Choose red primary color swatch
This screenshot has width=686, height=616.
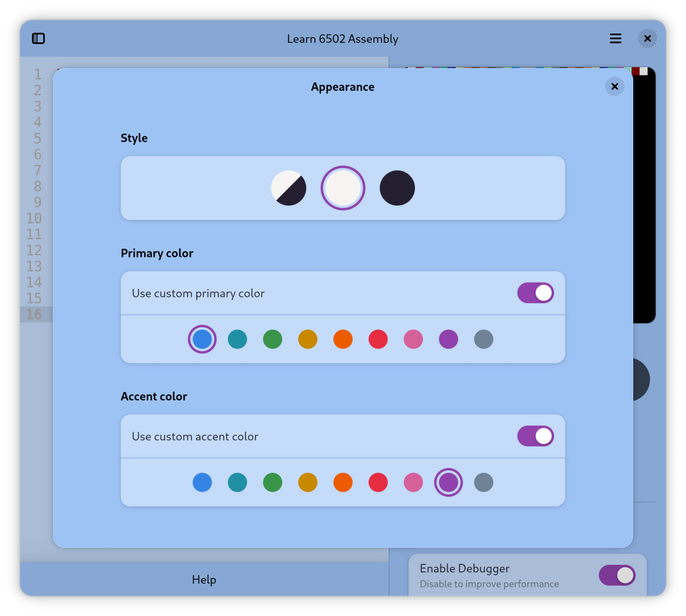tap(378, 339)
